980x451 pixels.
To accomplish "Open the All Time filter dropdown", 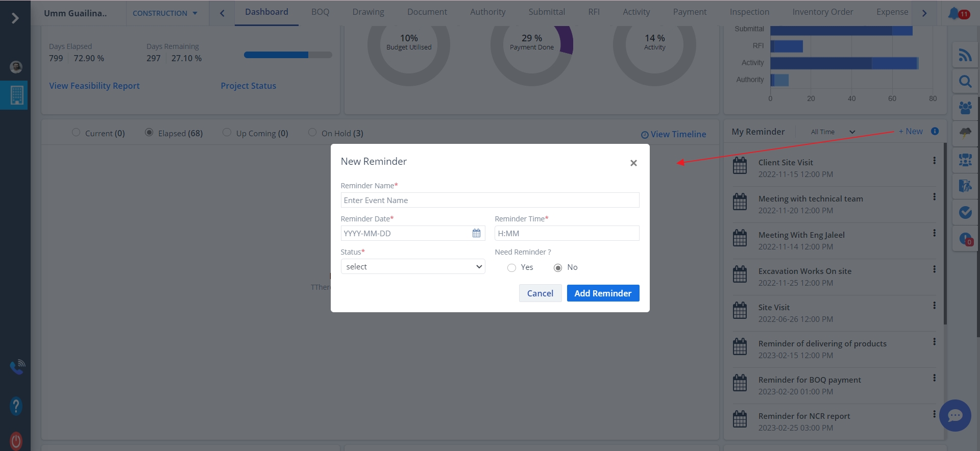I will coord(832,132).
